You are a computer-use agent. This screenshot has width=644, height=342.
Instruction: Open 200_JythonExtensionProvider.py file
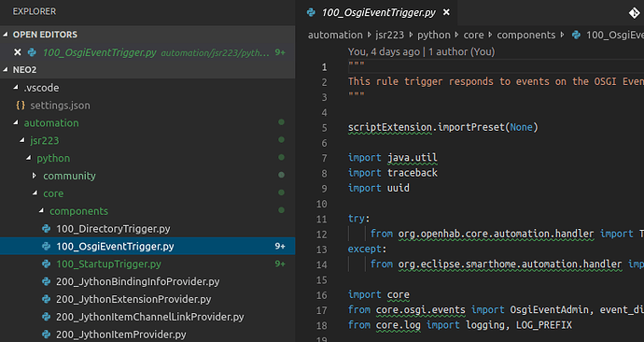133,299
